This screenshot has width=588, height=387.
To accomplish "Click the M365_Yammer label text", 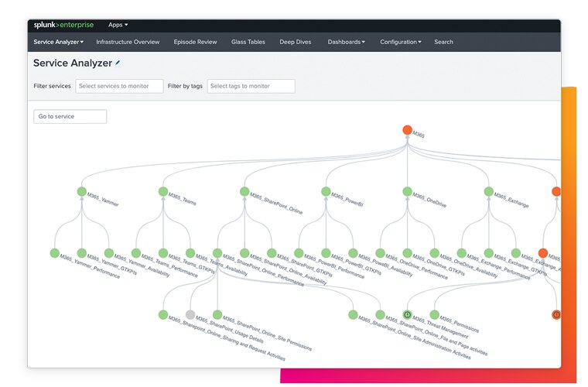I will [x=103, y=199].
